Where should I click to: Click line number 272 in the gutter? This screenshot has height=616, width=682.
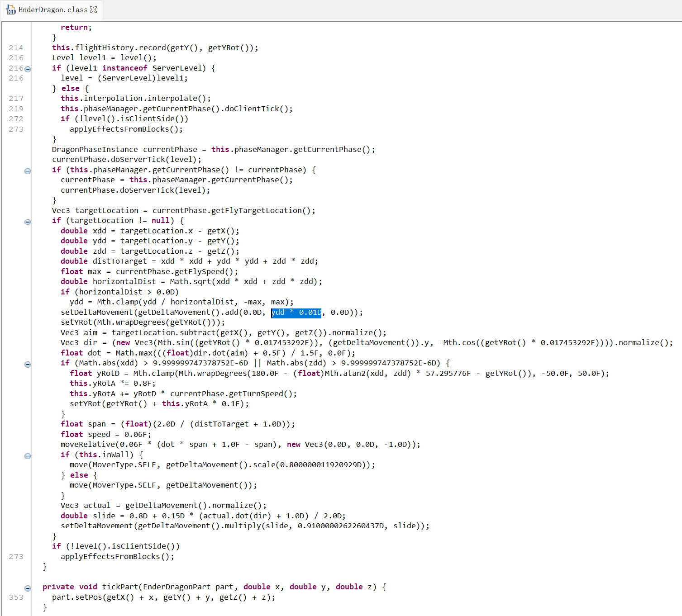(x=16, y=119)
